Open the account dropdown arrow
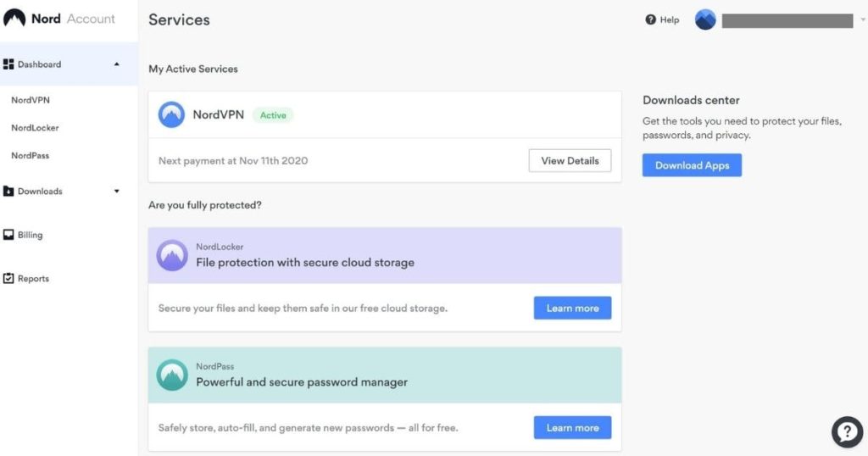Screen dimensions: 868x456 (x=862, y=20)
